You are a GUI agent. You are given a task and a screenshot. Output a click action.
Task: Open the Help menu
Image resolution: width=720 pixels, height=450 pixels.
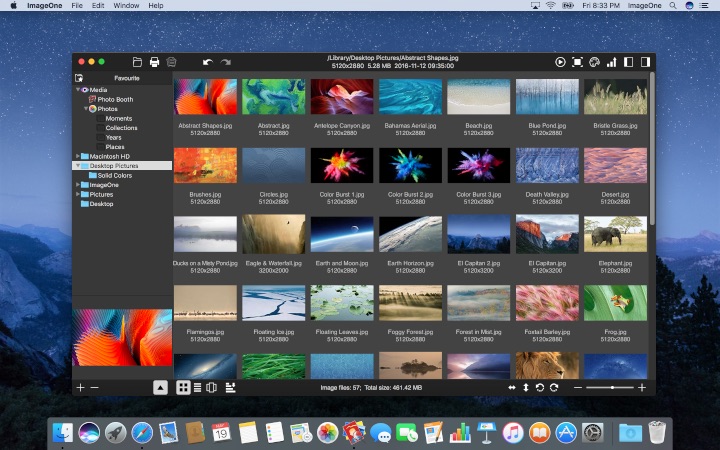pyautogui.click(x=156, y=6)
